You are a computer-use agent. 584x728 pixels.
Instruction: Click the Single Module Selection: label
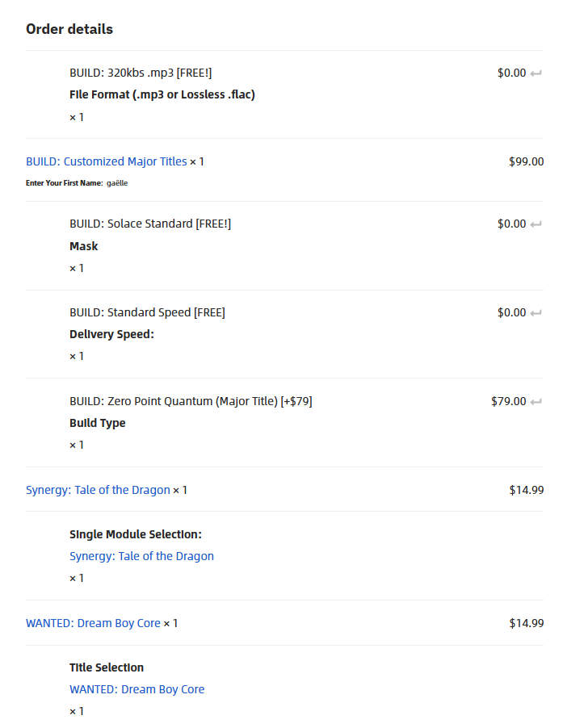tap(135, 534)
